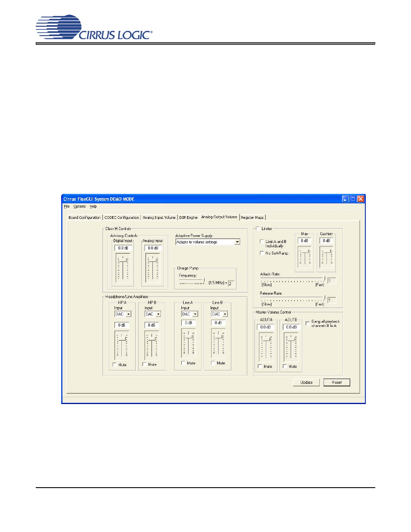Click the AOUTA dB value field
This screenshot has height=532, width=411.
coord(266,327)
